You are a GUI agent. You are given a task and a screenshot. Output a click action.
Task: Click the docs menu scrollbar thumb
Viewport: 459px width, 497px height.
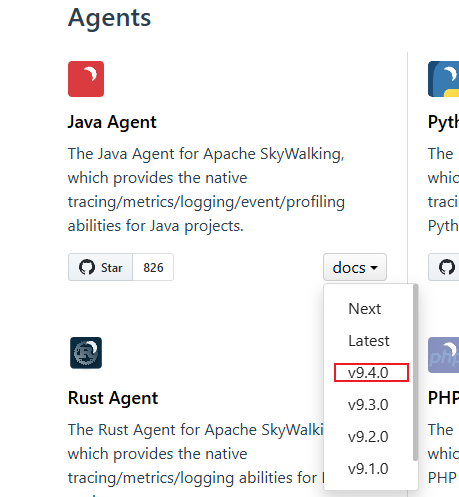click(x=415, y=373)
